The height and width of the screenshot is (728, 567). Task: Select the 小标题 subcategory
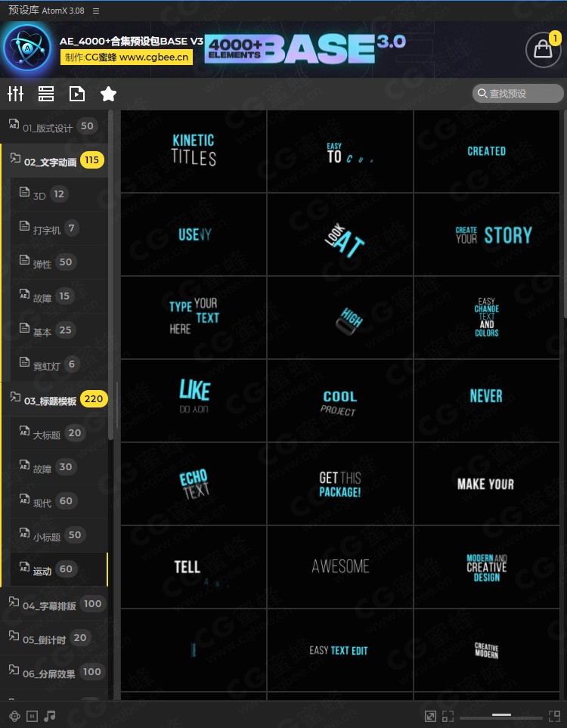(59, 535)
